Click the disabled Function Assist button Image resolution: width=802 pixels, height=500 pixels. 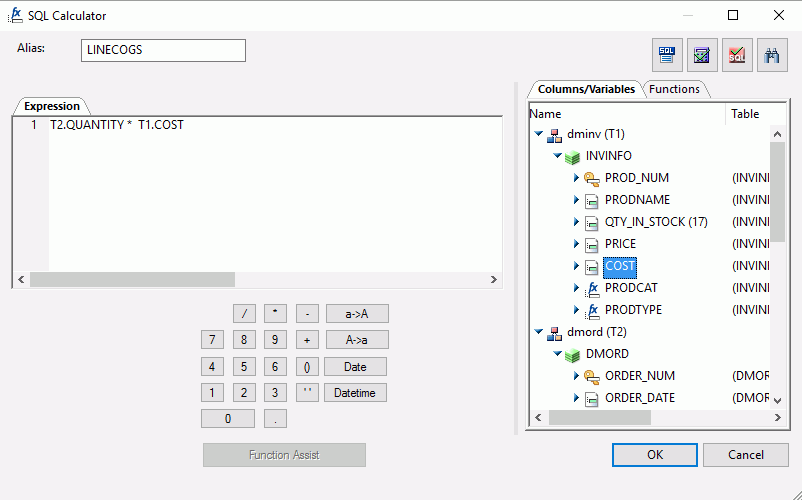click(x=284, y=455)
